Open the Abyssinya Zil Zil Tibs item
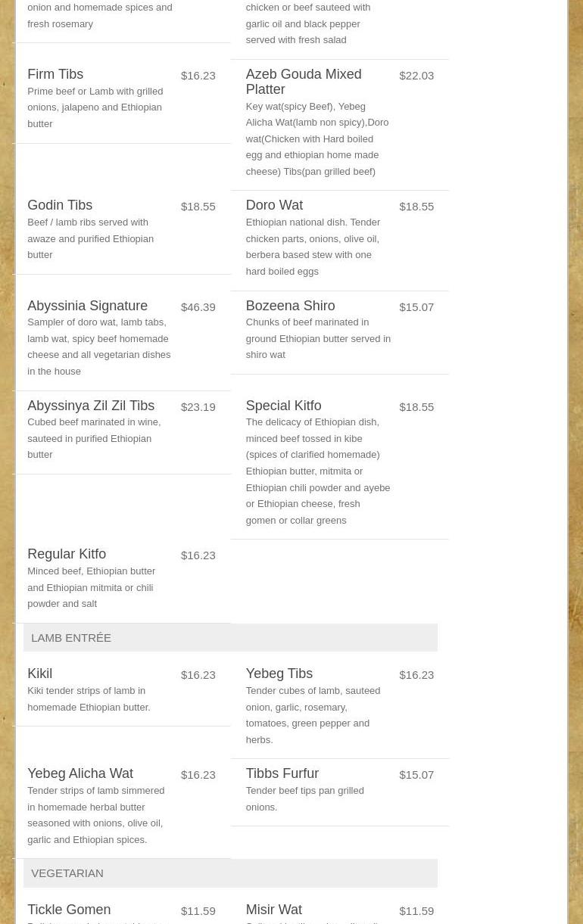Viewport: 583px width, 924px height. (91, 406)
